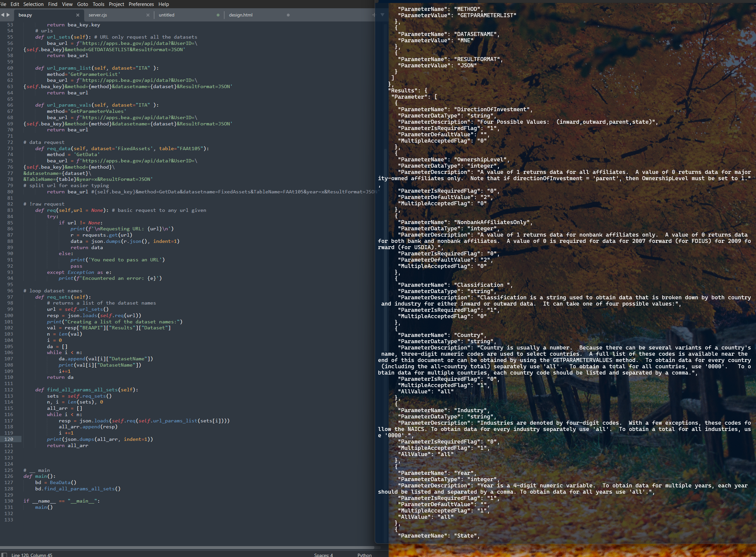Image resolution: width=756 pixels, height=557 pixels.
Task: Toggle the sidebar from status bar icon
Action: (x=4, y=555)
